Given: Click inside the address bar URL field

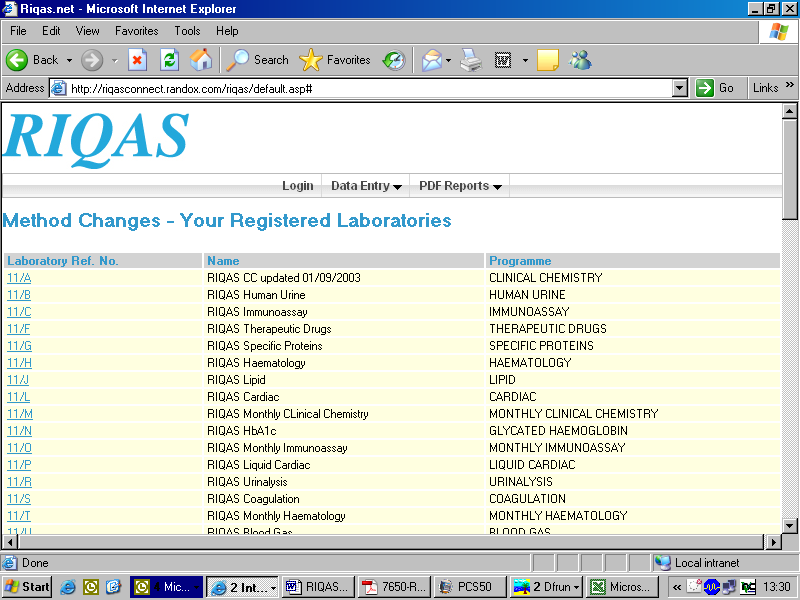Looking at the screenshot, I should (x=360, y=88).
